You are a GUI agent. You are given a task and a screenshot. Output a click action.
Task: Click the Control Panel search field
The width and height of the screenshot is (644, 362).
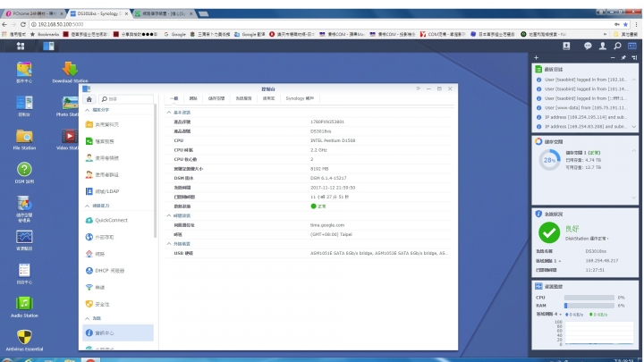coord(126,99)
